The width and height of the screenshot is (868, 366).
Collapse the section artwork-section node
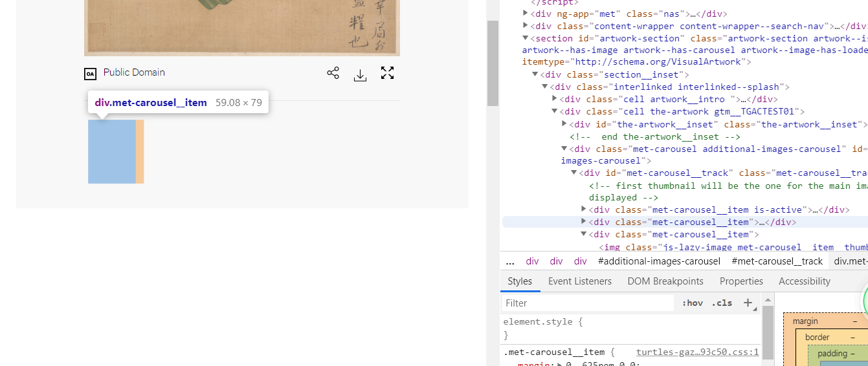[x=526, y=38]
